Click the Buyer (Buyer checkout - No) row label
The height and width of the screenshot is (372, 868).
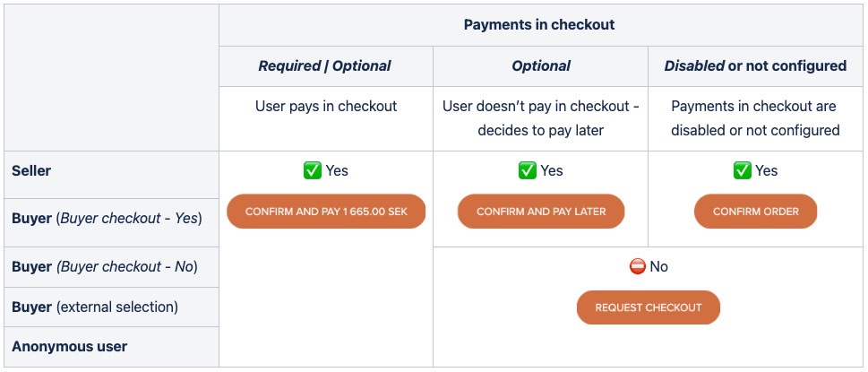click(105, 267)
